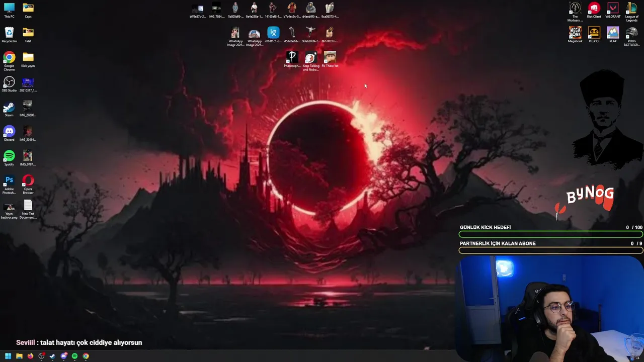The width and height of the screenshot is (644, 362).
Task: Launch the PEAK game shortcut
Action: pyautogui.click(x=613, y=35)
